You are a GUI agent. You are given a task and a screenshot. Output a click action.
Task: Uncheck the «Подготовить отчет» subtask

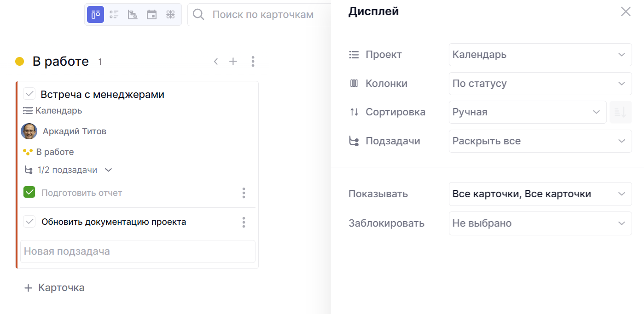[x=29, y=192]
